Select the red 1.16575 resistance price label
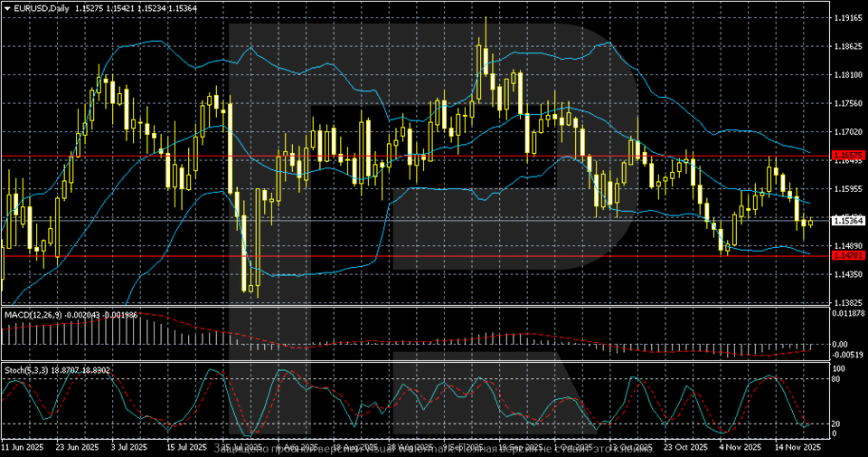 pos(848,156)
